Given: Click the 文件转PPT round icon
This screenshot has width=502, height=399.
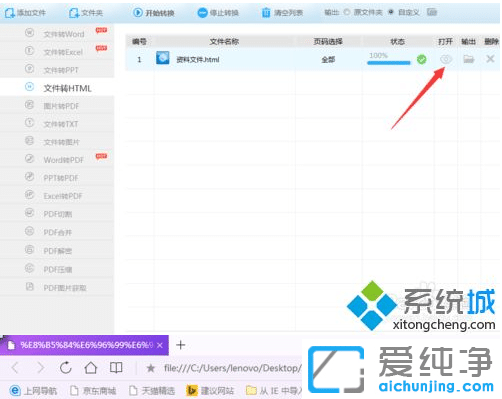Looking at the screenshot, I should point(30,69).
